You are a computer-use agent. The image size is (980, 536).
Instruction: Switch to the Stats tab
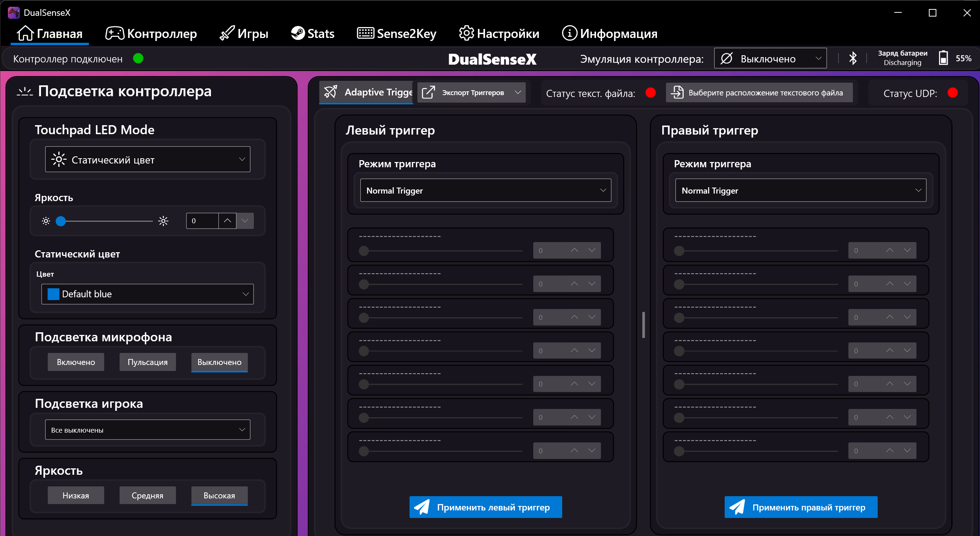[313, 33]
